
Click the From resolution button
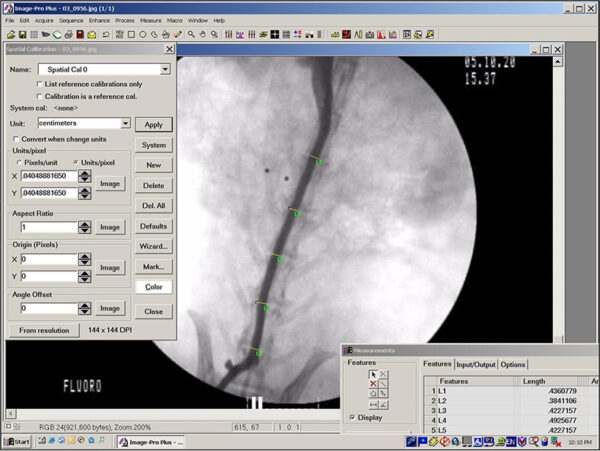point(44,330)
